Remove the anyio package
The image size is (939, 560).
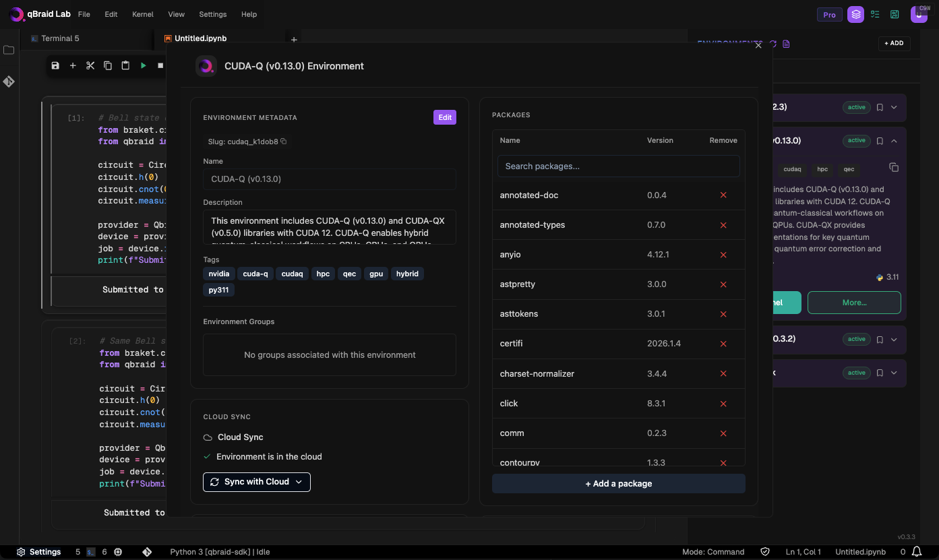pyautogui.click(x=723, y=255)
